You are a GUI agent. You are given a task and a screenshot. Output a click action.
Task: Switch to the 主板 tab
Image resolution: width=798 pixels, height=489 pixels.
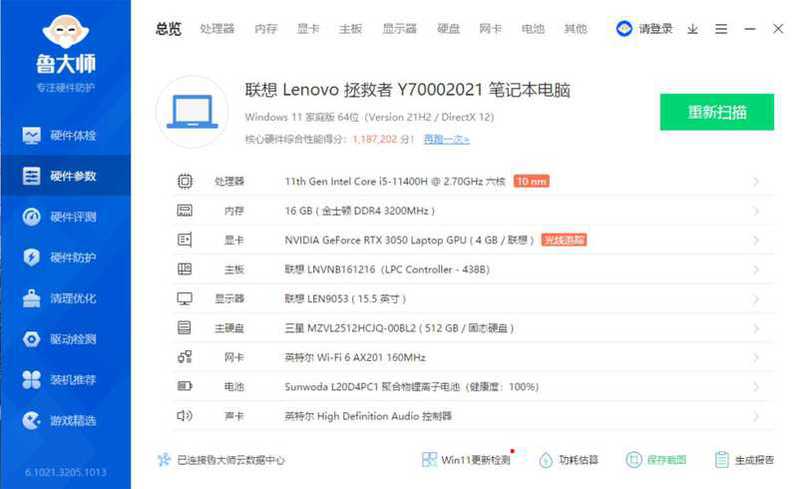click(351, 29)
